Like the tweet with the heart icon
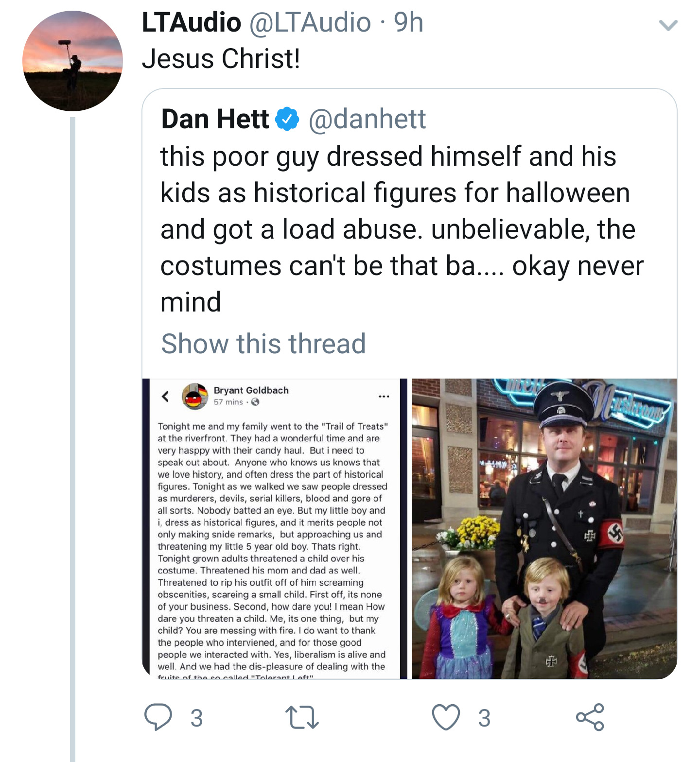The image size is (700, 762). pyautogui.click(x=446, y=717)
